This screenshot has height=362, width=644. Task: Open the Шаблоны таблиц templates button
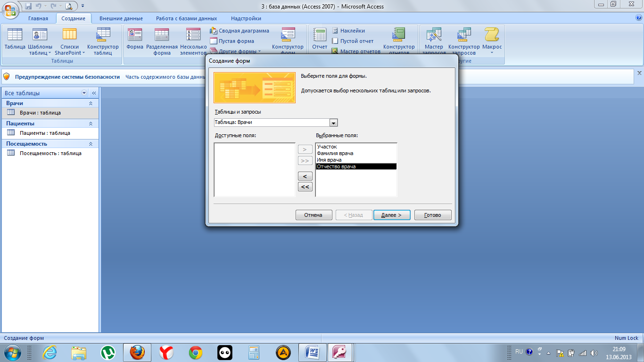40,41
